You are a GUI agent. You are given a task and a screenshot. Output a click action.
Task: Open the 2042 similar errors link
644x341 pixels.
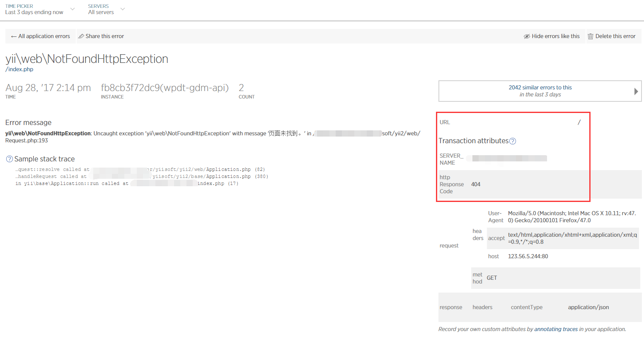click(540, 87)
